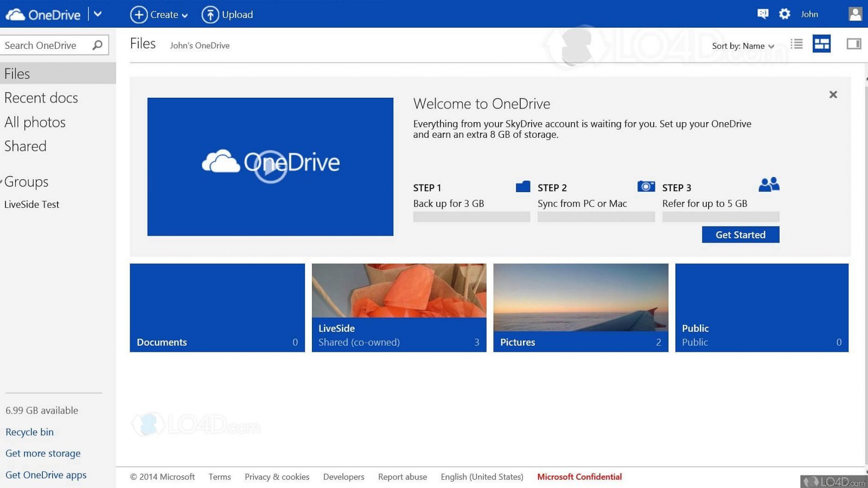Click John's profile avatar icon
This screenshot has height=488, width=868.
point(855,14)
